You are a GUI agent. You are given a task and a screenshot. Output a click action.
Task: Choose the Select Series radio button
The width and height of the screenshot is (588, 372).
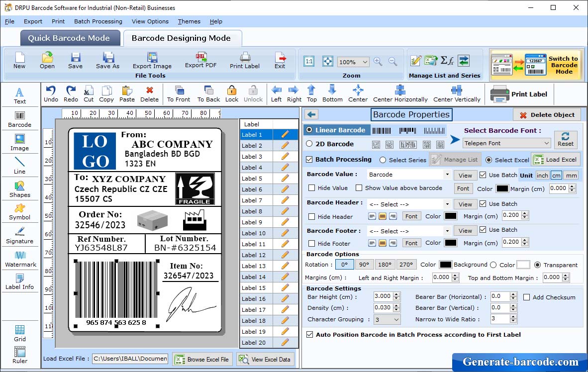pyautogui.click(x=383, y=160)
